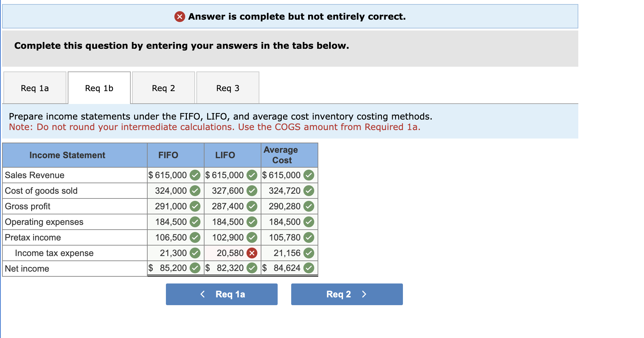Click the checkmark beside Average Cost COGS 324,720

point(308,191)
